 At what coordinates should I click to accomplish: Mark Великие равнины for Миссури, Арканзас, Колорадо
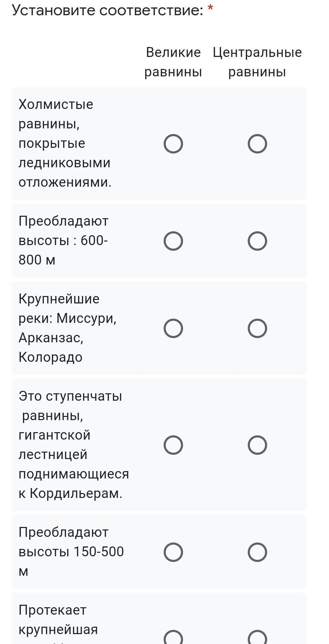point(173,329)
